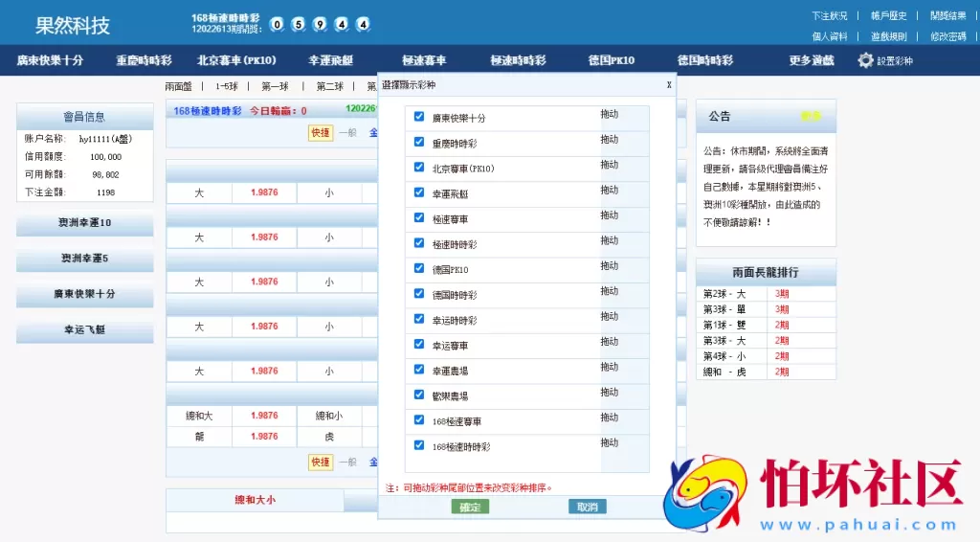This screenshot has height=542, width=980.
Task: Open 重慶時時彩 in top navigation
Action: 144,60
